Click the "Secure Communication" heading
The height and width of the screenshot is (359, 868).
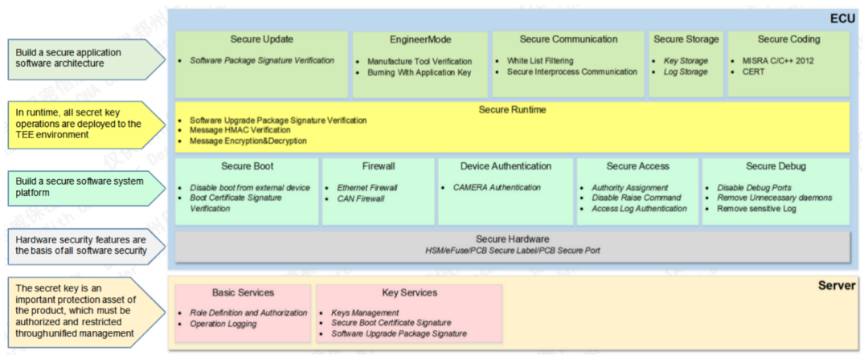point(568,39)
